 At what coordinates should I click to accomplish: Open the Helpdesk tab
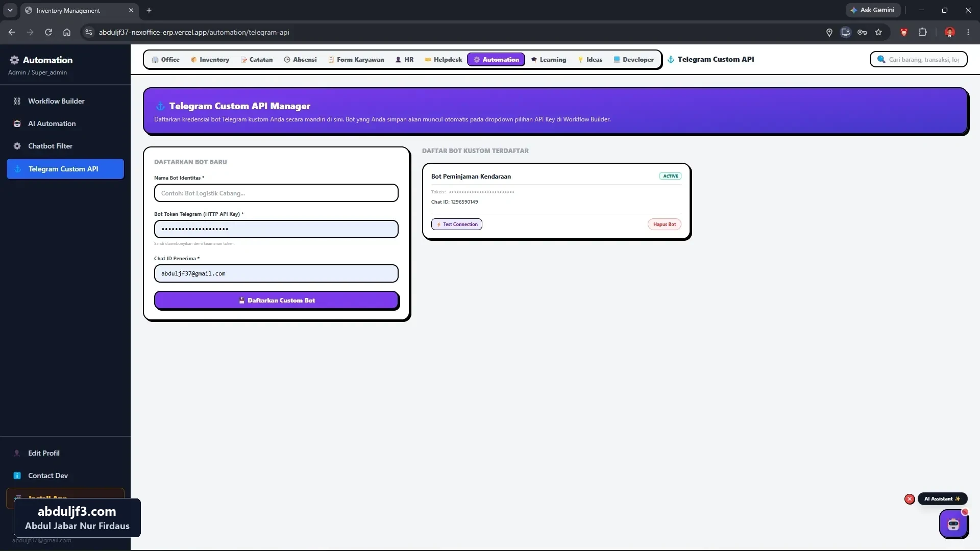[x=443, y=60]
